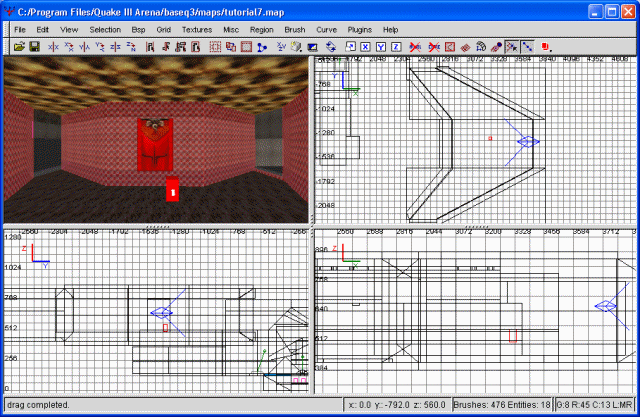
Task: Click the blue camera icon in bottom-left view
Action: click(162, 313)
